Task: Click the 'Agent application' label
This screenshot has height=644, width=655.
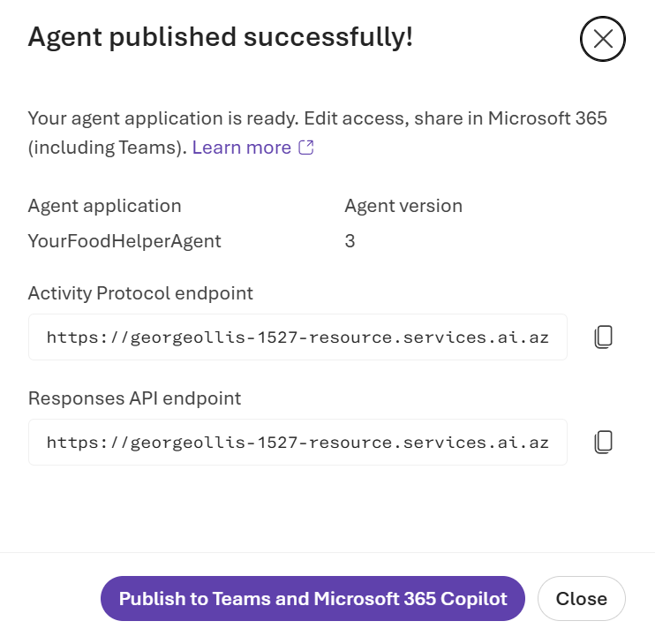Action: (x=104, y=206)
